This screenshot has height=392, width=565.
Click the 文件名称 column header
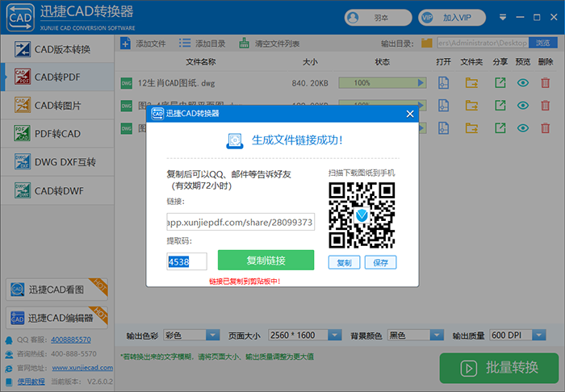[x=201, y=62]
